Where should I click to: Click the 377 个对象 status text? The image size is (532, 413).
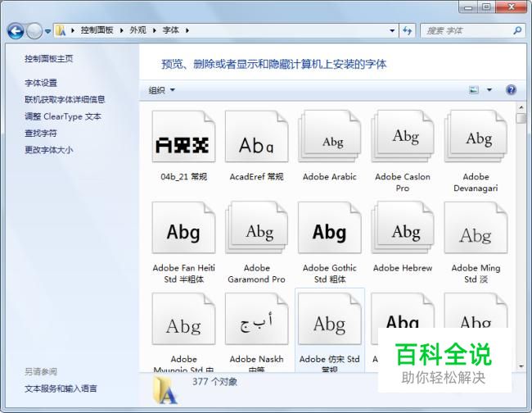214,382
